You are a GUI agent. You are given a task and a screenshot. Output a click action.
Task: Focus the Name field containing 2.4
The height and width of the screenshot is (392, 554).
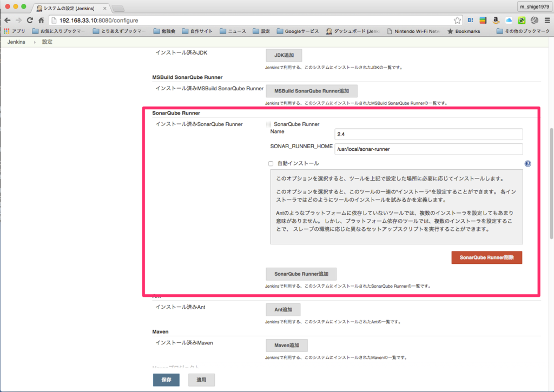[428, 134]
